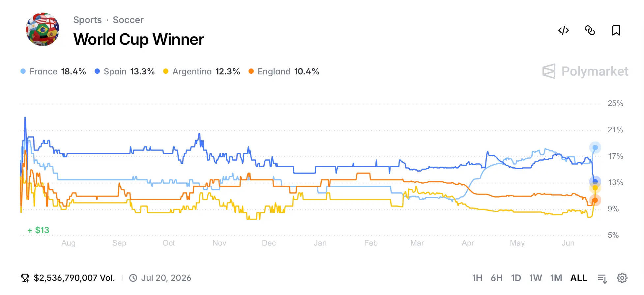Click France endpoint marker on chart
Viewport: 644px width, 295px height.
595,147
